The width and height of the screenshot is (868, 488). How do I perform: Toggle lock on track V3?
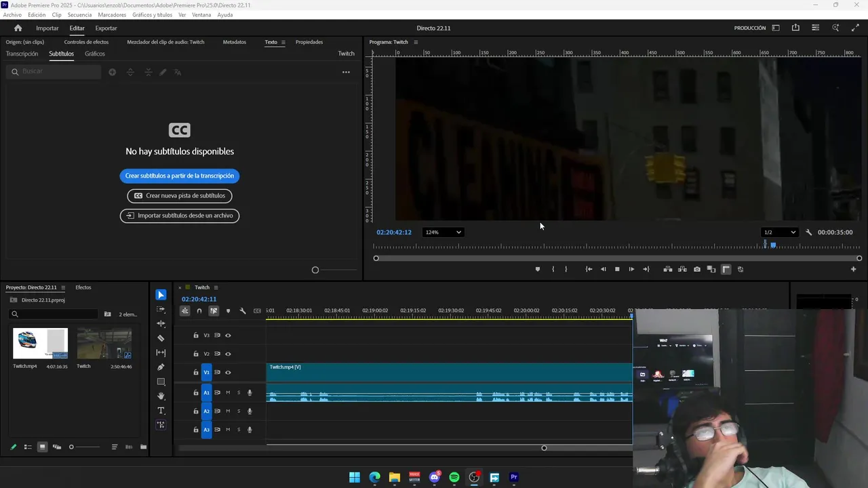[196, 335]
